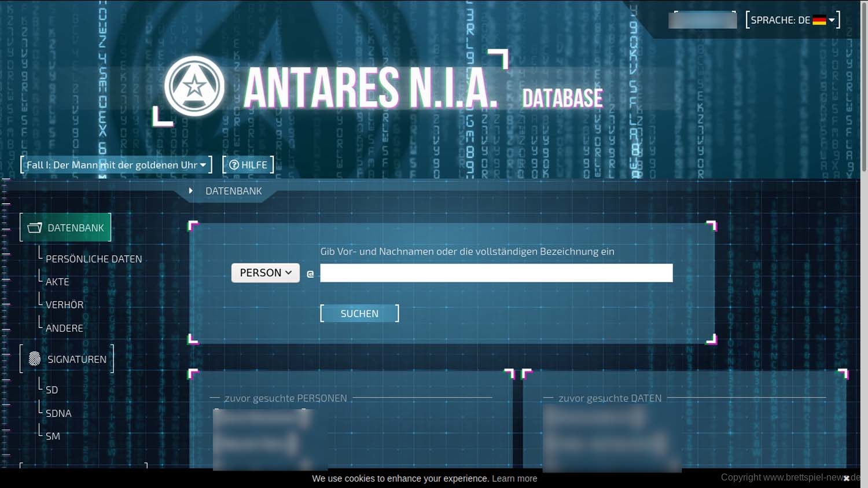The height and width of the screenshot is (488, 868).
Task: Follow the Learn more cookie link
Action: pos(514,478)
